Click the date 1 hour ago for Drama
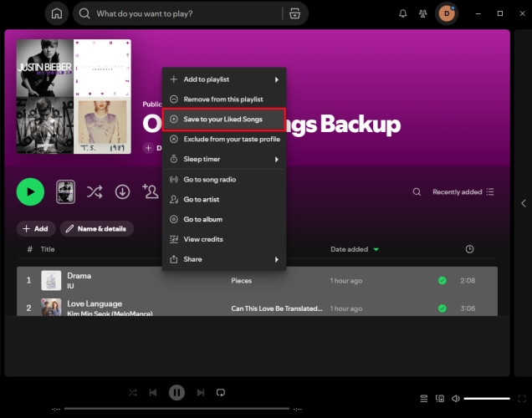 tap(346, 281)
